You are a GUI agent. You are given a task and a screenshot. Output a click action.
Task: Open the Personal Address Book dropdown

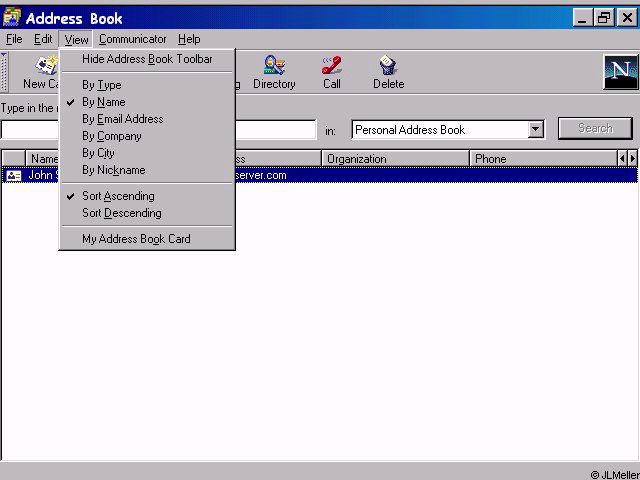(x=535, y=130)
